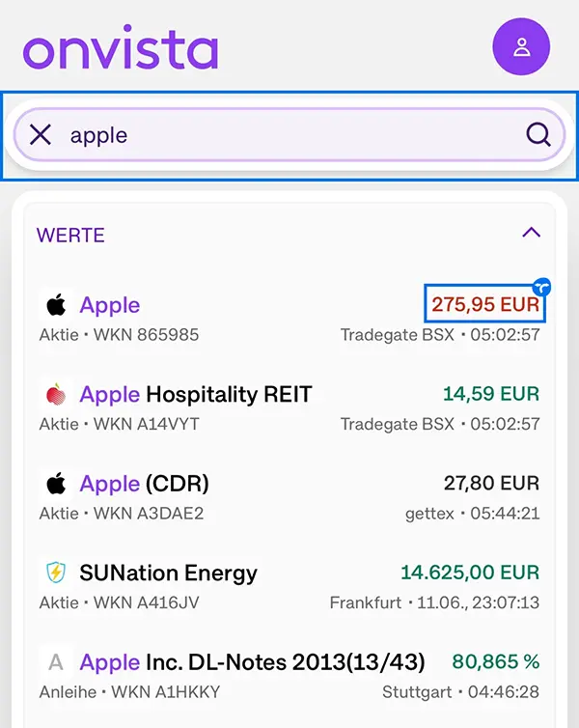Click the magnifying glass search icon
The height and width of the screenshot is (728, 579).
pos(538,135)
